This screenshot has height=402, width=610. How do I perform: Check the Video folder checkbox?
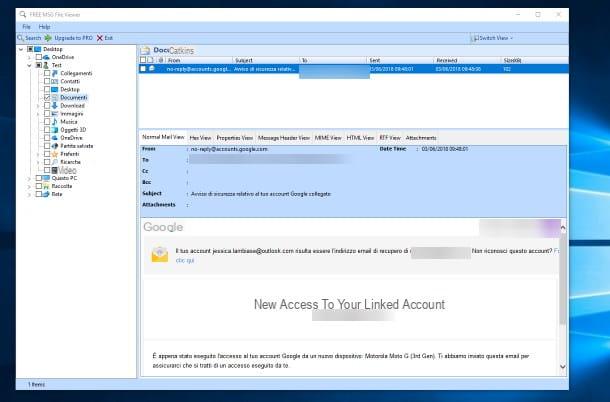47,170
